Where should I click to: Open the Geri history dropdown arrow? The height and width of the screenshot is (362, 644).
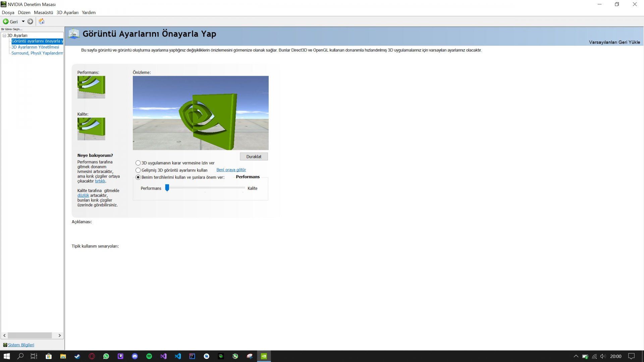tap(23, 21)
